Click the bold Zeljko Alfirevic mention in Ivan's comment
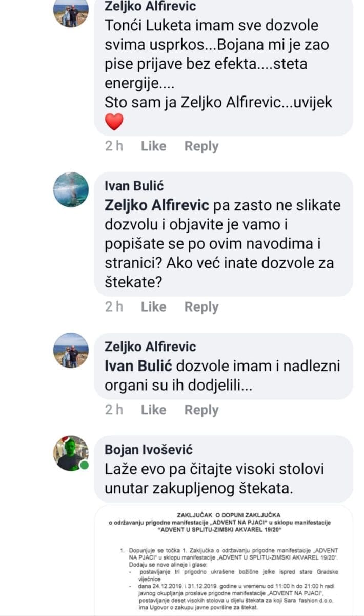Image resolution: width=364 pixels, height=616 pixels. point(156,205)
